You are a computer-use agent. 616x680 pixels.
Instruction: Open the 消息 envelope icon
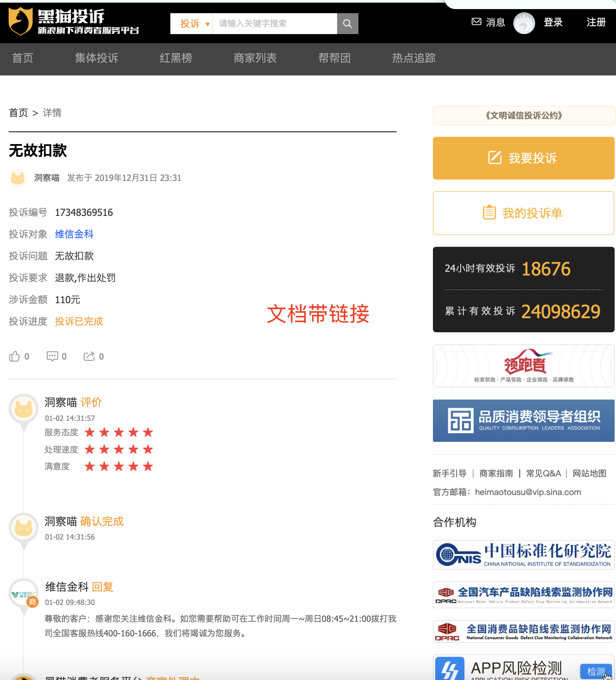point(477,22)
